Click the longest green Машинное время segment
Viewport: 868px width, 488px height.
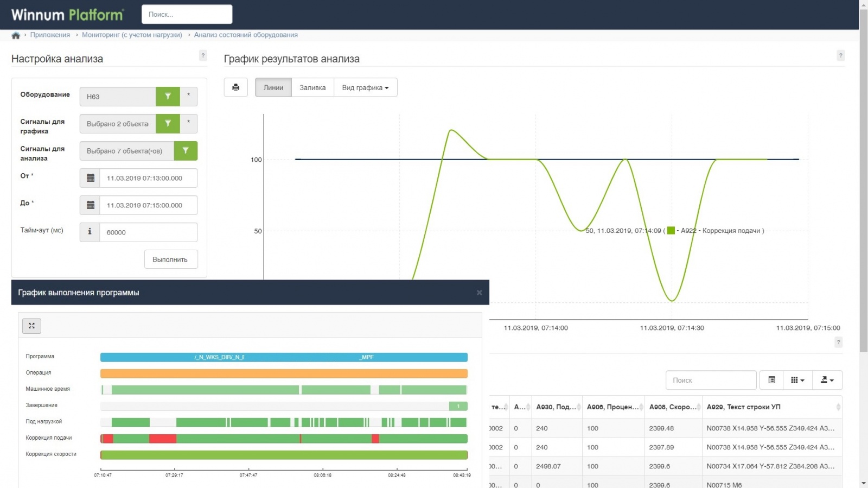pos(205,390)
